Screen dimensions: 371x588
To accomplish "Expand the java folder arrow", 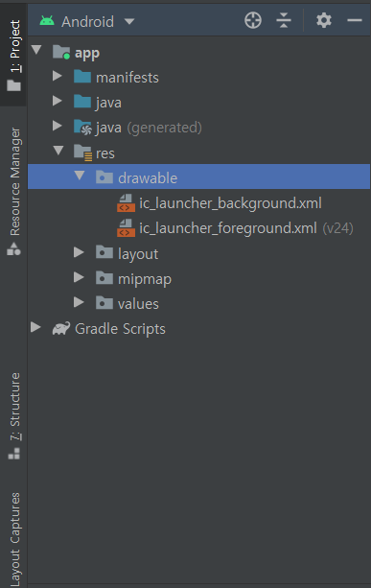I will click(x=58, y=101).
